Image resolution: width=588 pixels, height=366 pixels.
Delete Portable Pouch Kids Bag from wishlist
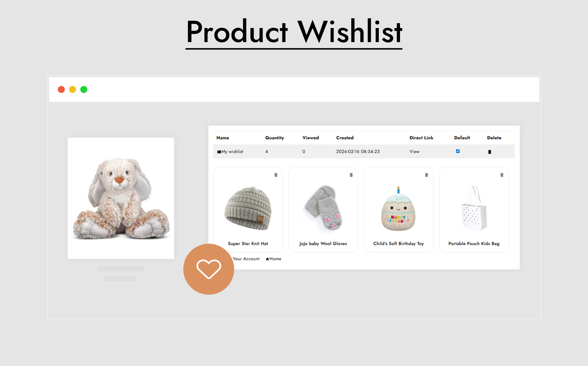(502, 175)
